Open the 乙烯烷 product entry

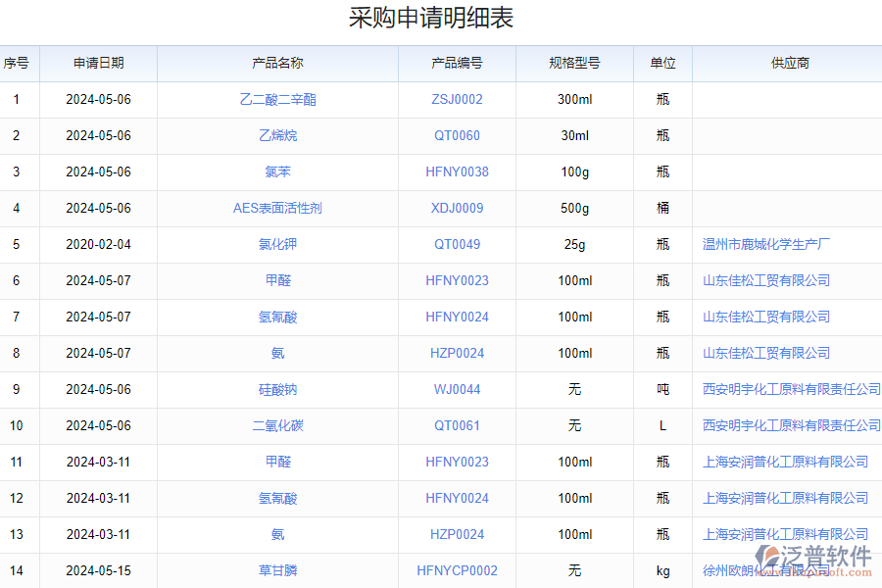(x=277, y=135)
